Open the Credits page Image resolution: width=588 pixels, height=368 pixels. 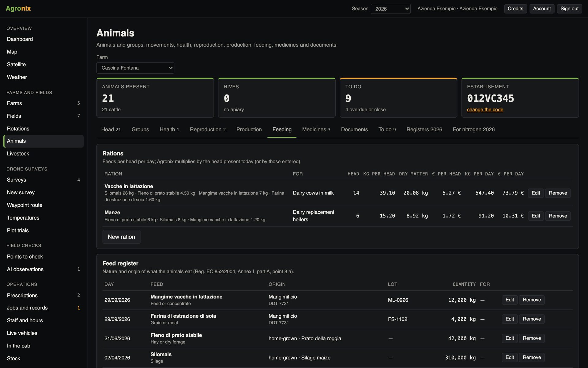pos(515,9)
